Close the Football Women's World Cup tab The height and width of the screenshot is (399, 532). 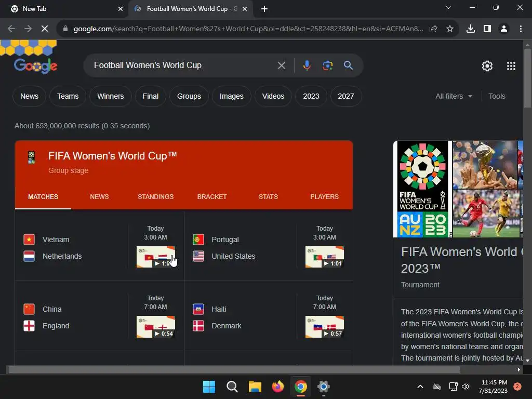245,9
